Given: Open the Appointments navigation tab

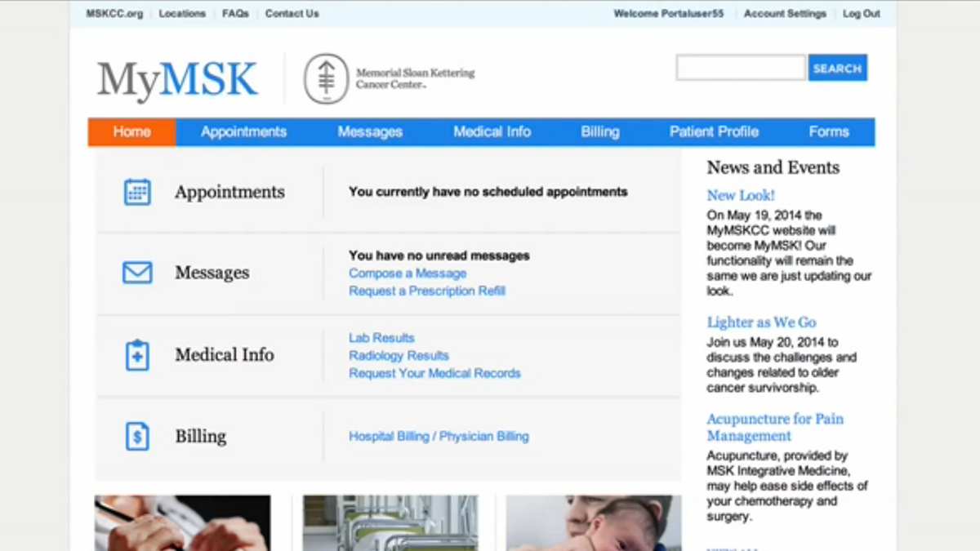Looking at the screenshot, I should (243, 131).
